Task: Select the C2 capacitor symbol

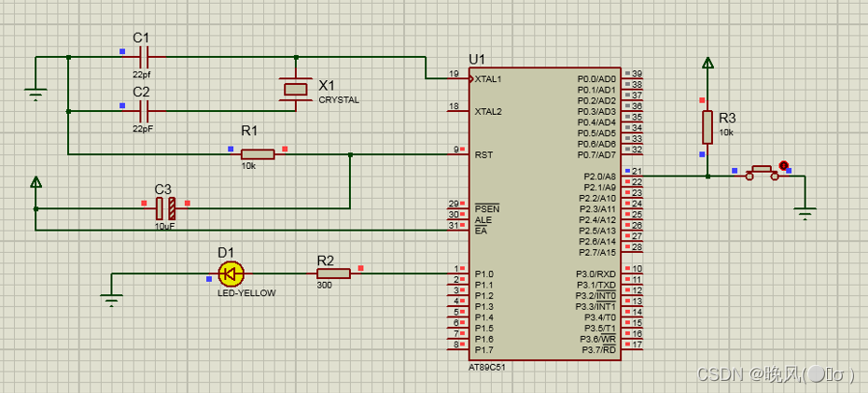Action: (145, 111)
